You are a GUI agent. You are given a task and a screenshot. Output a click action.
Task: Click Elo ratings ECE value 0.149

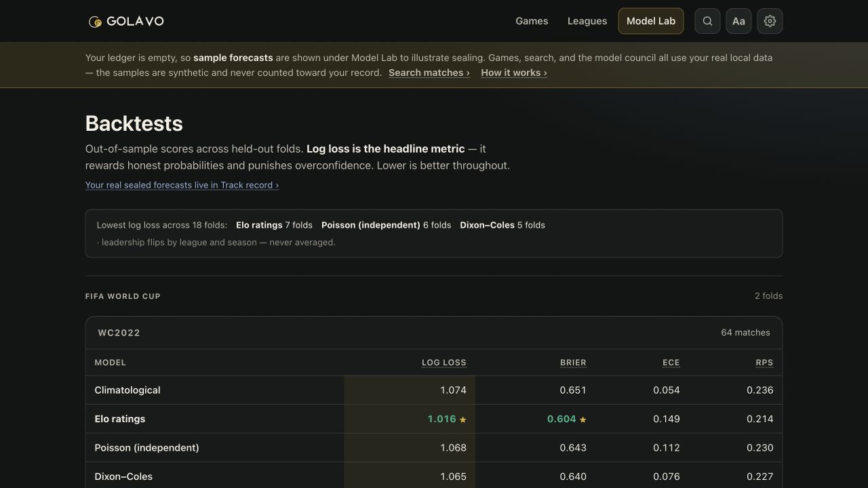[x=667, y=419]
